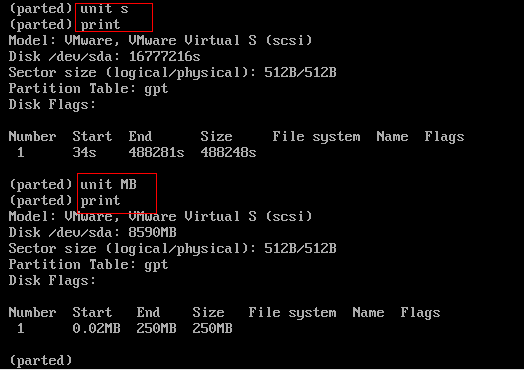
Task: Click the first table's 'Name' column header
Action: (392, 137)
